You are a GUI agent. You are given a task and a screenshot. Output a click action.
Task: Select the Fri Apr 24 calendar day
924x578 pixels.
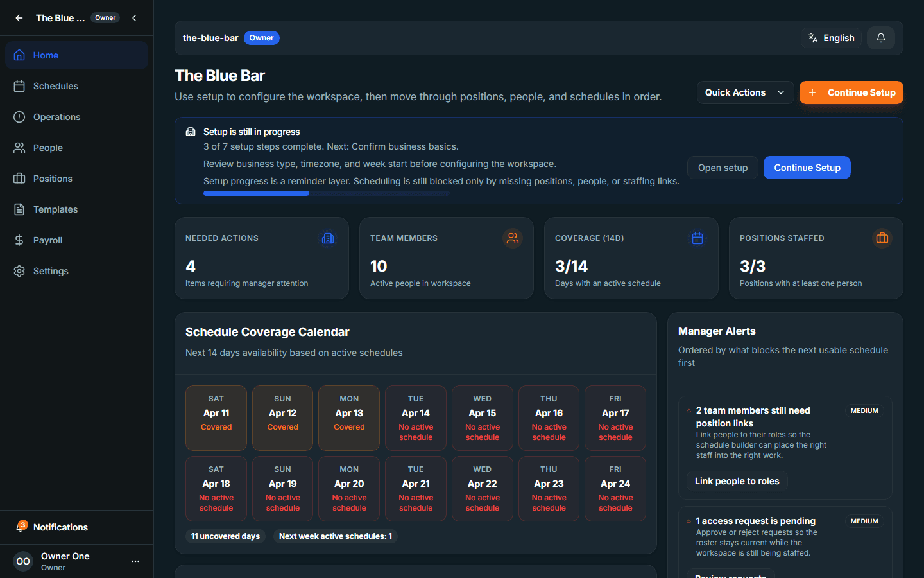coord(615,489)
